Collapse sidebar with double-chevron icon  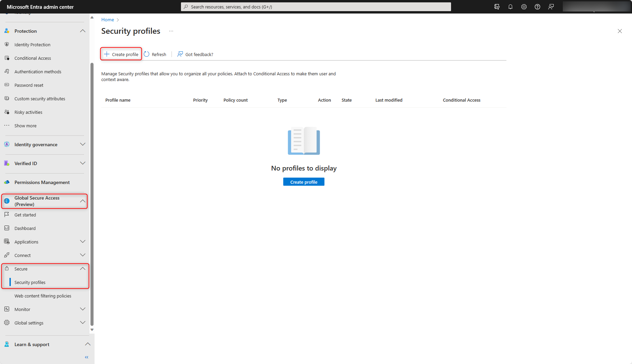coord(86,357)
